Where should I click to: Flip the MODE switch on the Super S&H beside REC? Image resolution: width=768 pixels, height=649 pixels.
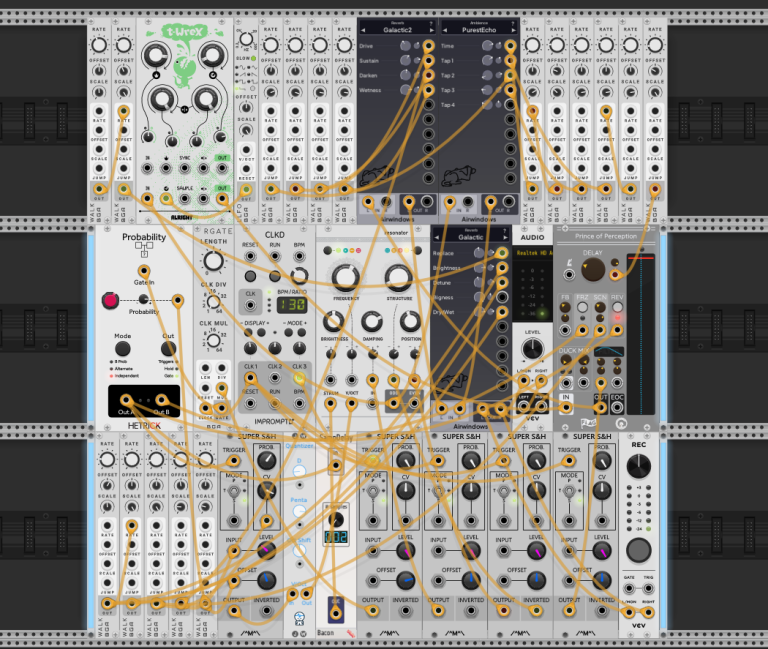(569, 491)
